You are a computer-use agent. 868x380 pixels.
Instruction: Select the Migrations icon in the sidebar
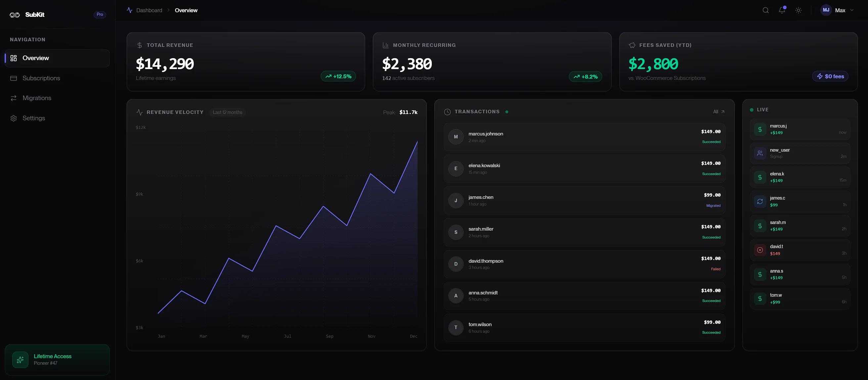tap(14, 98)
